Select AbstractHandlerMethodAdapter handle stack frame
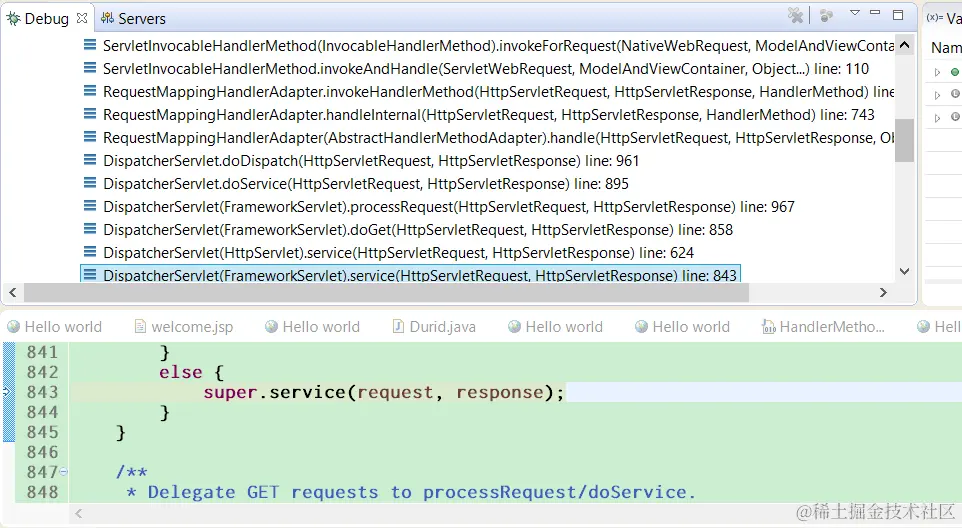 click(x=488, y=138)
